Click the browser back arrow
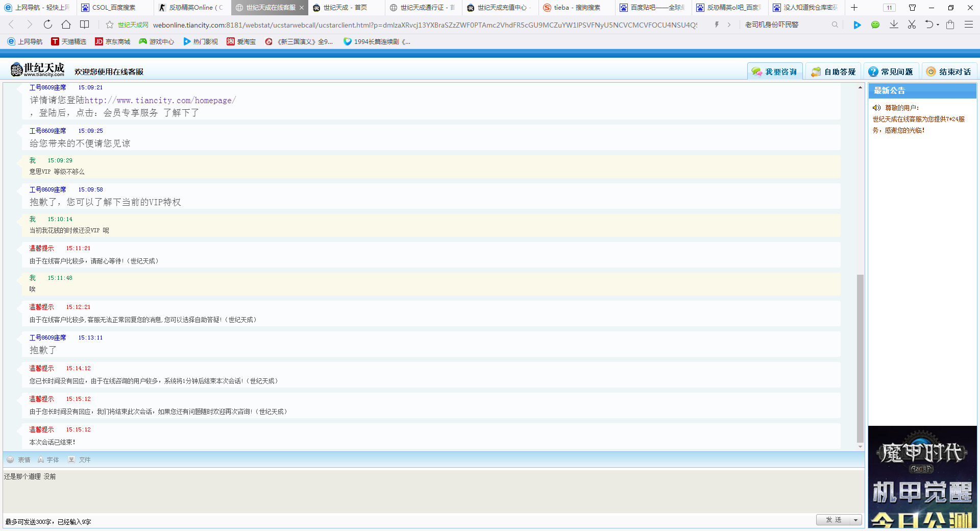Screen dimensions: 980x531 coord(11,25)
